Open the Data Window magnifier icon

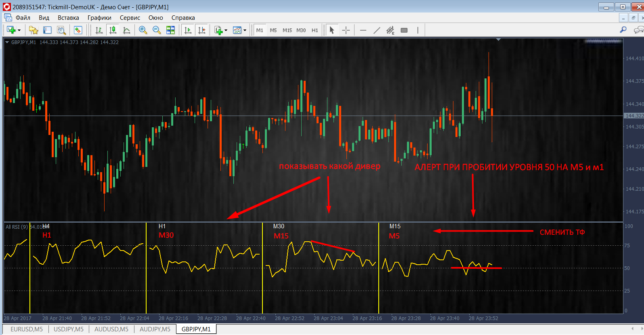pyautogui.click(x=61, y=30)
